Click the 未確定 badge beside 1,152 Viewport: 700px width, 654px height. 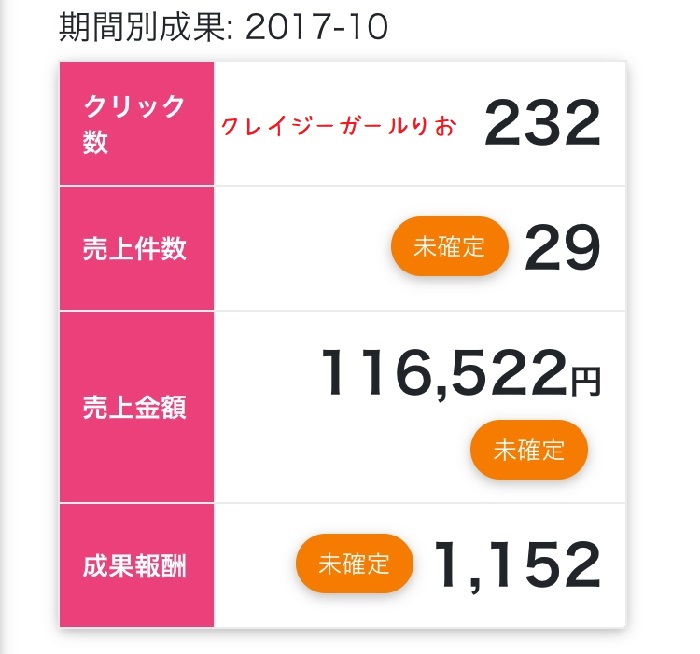coord(354,563)
